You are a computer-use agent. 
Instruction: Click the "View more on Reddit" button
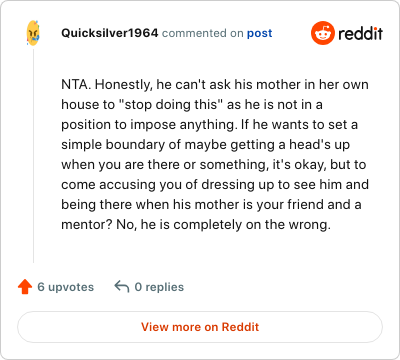(x=200, y=327)
